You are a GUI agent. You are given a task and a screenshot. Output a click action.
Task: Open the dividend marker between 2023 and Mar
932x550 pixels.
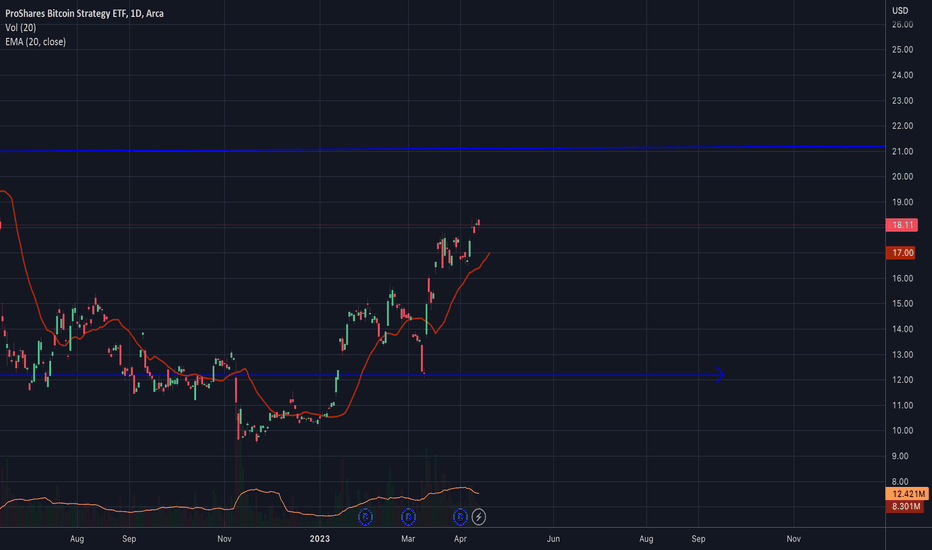[x=365, y=517]
